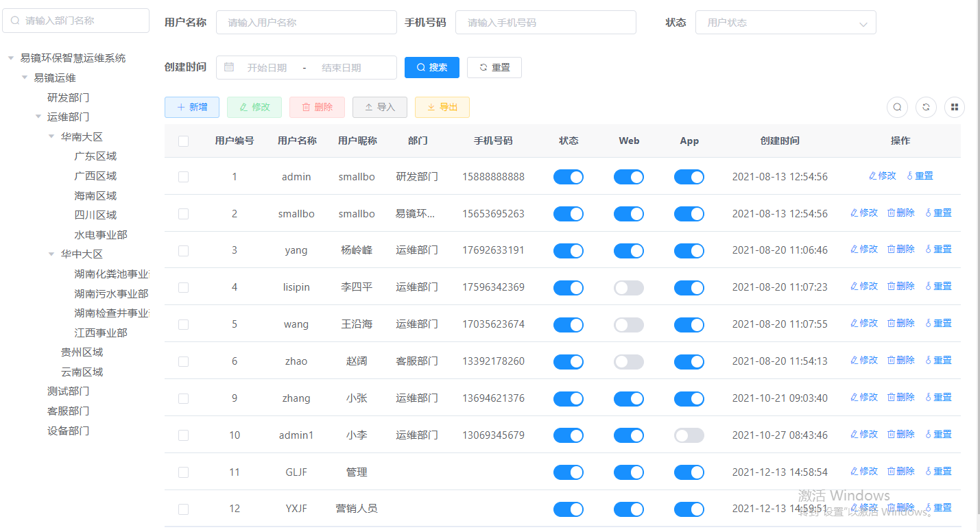Enable the Web switch for lisipin
This screenshot has height=532, width=980.
coord(628,288)
